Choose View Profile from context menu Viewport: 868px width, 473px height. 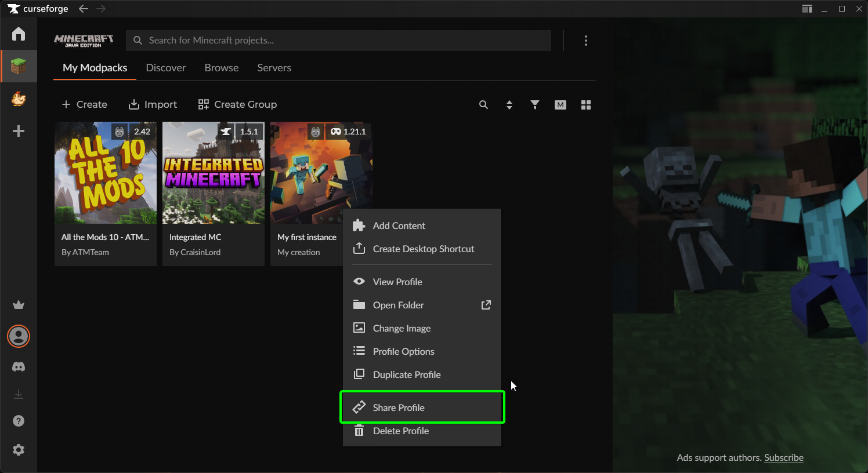coord(422,282)
